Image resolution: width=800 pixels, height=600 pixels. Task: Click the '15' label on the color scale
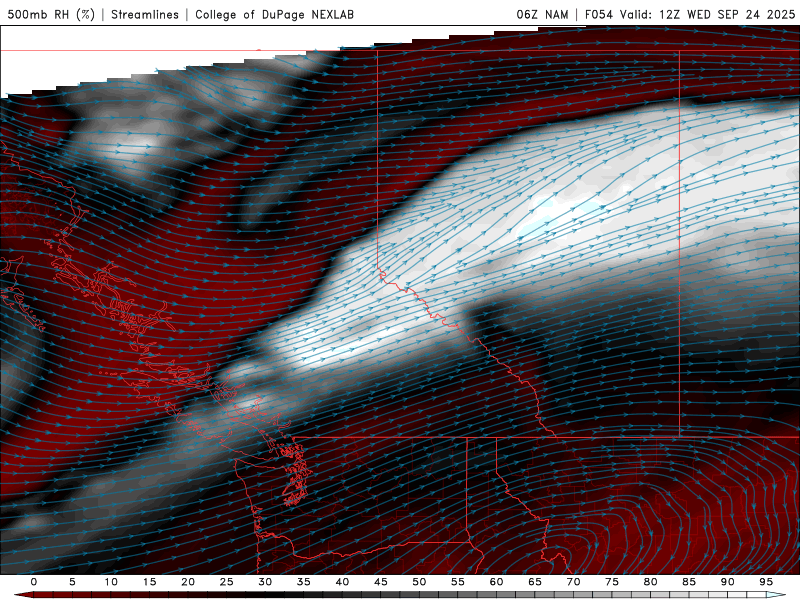pos(149,582)
